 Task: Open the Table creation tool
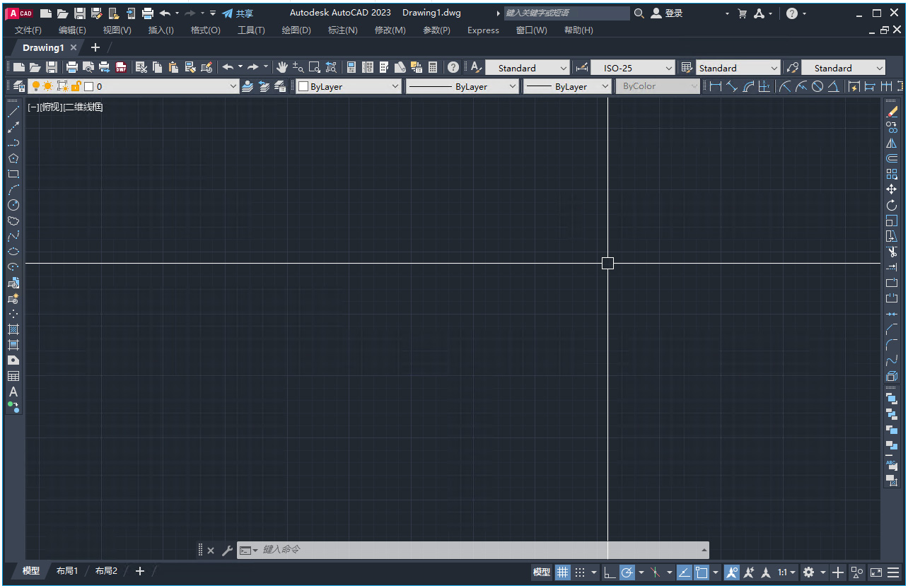tap(13, 376)
